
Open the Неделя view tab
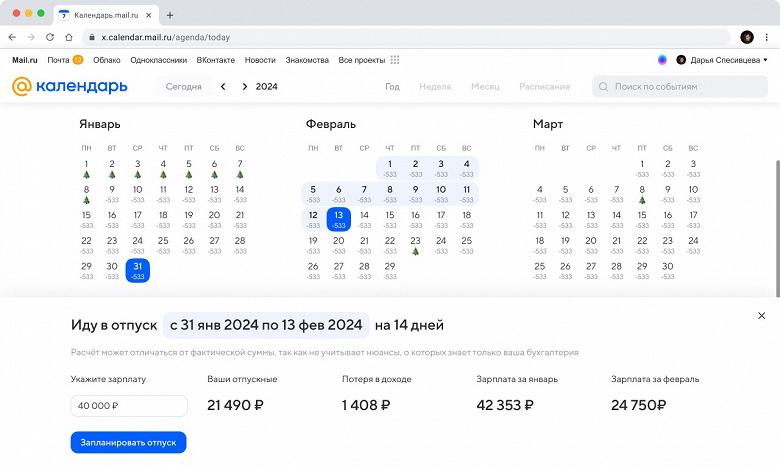pos(435,87)
